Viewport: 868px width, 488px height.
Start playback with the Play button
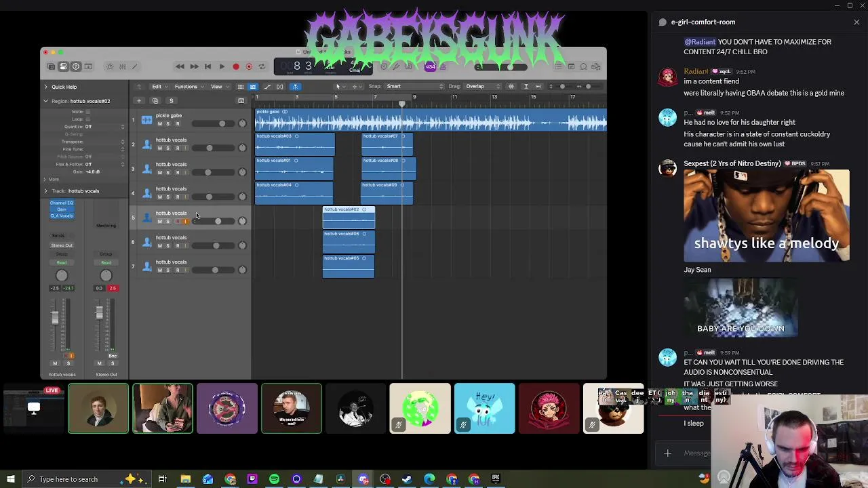click(x=222, y=66)
